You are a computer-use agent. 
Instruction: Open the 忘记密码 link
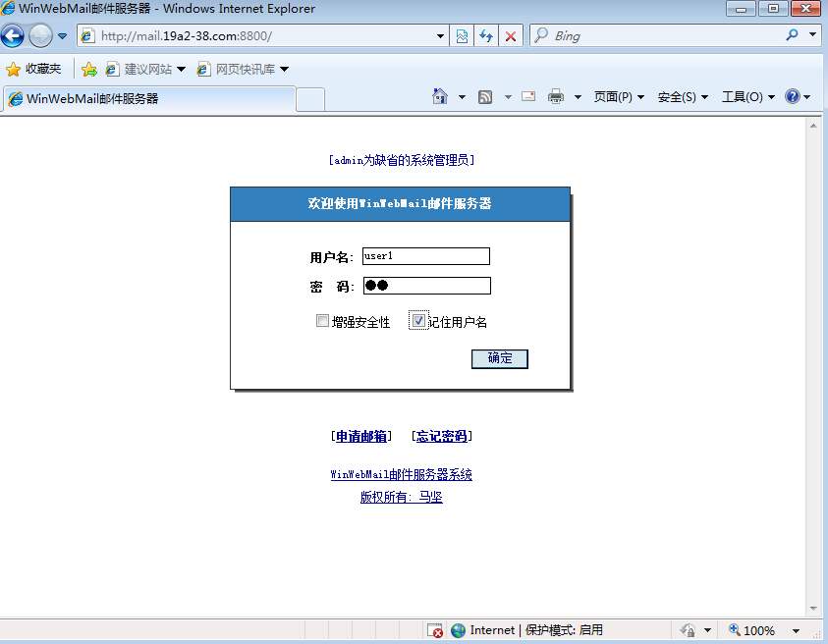(x=441, y=436)
